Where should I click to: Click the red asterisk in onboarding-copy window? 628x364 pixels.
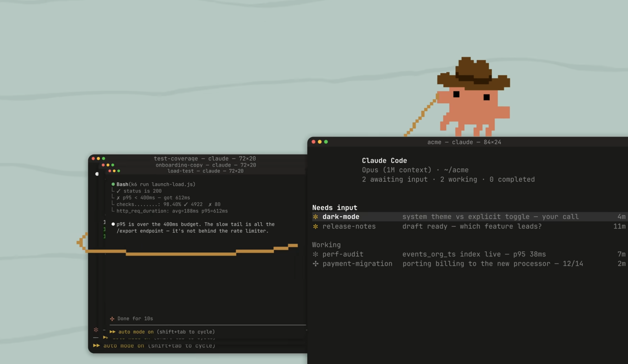click(96, 330)
